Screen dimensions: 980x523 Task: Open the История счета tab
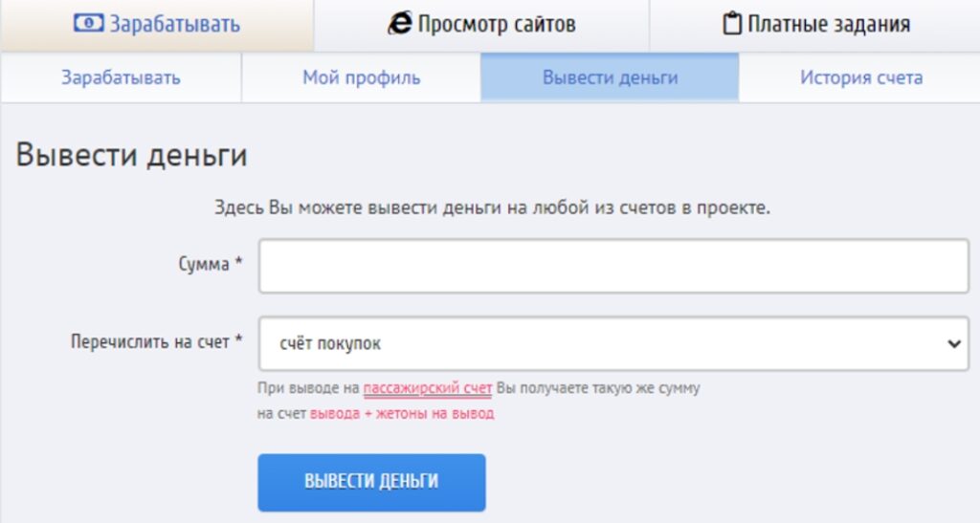point(860,77)
